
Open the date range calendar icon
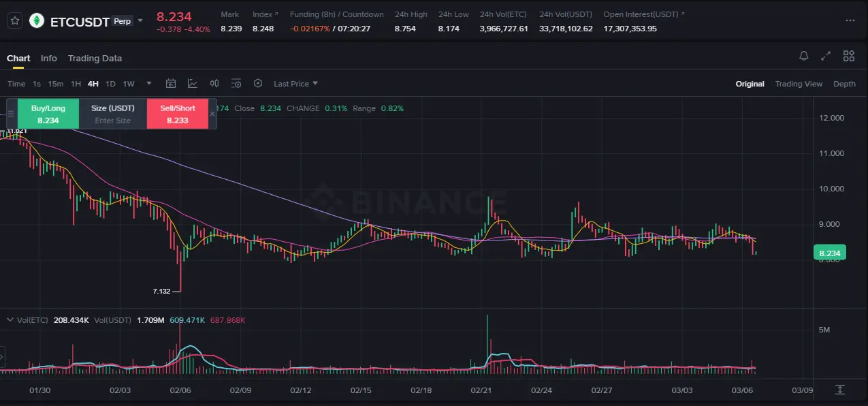coord(171,84)
